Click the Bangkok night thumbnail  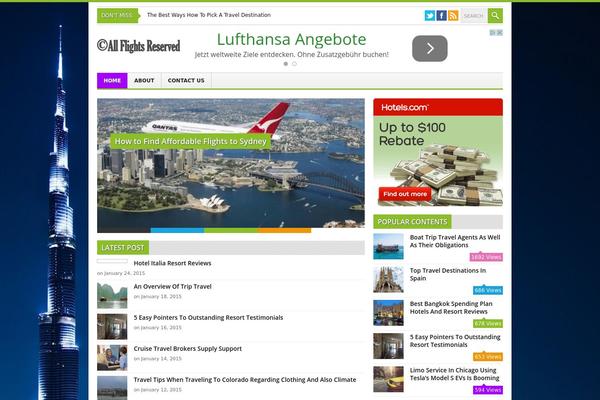click(388, 313)
